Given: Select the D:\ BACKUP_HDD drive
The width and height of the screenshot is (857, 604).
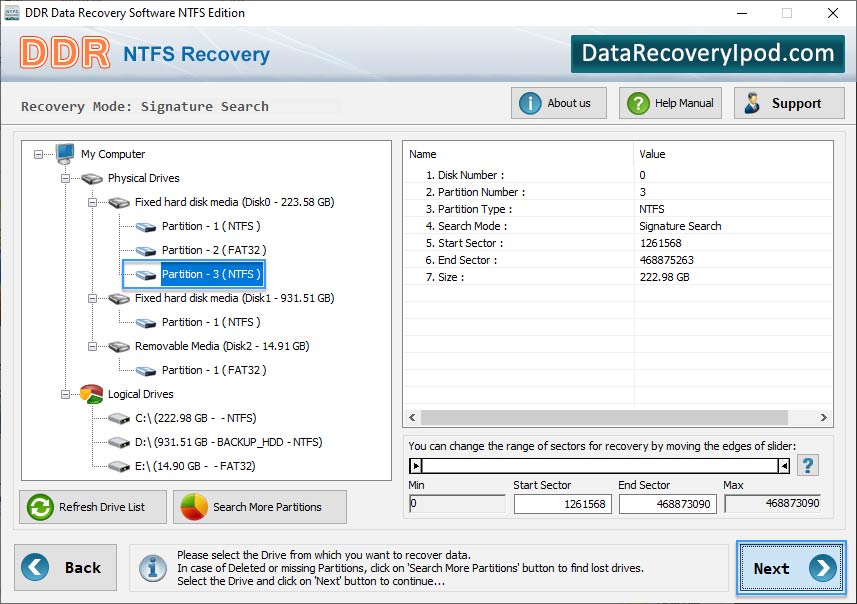Looking at the screenshot, I should [x=228, y=443].
